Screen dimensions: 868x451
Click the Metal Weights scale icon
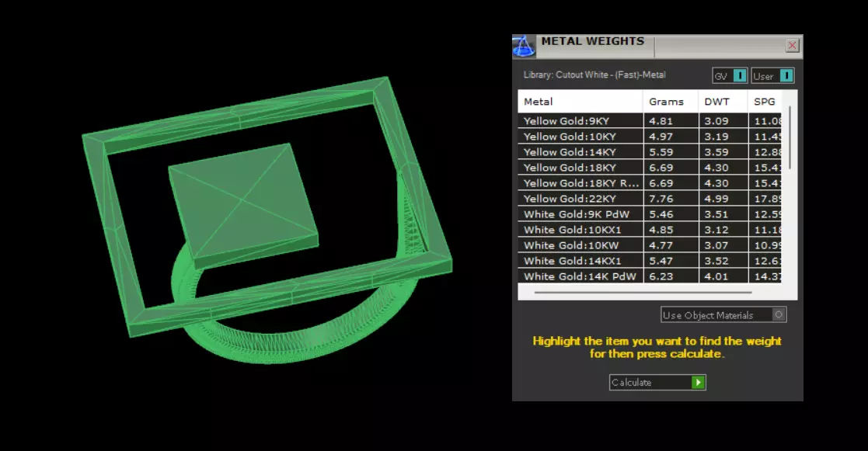coord(524,47)
